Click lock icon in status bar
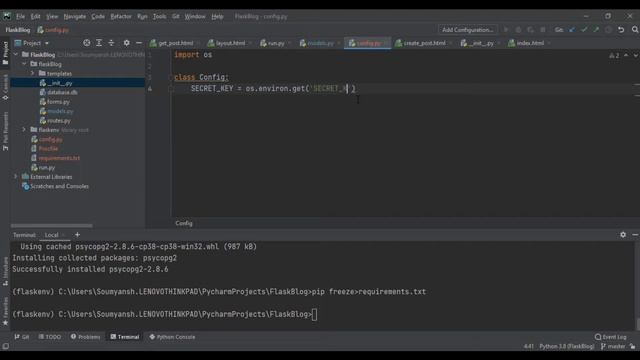The height and width of the screenshot is (360, 640). point(632,346)
